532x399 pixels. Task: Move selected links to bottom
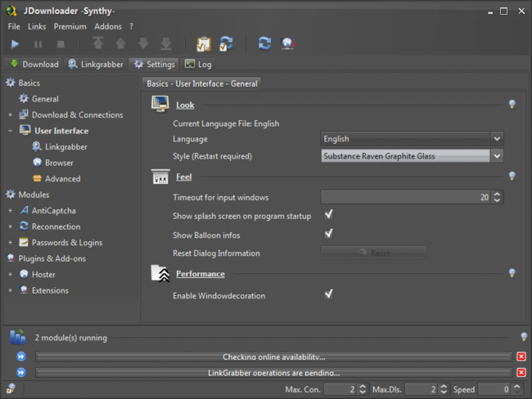[x=166, y=43]
